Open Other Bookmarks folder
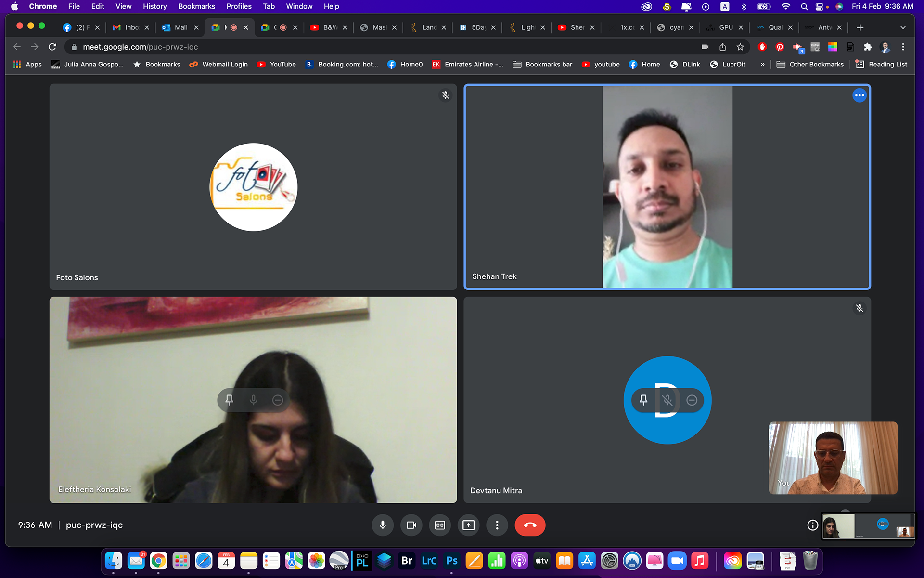This screenshot has height=578, width=924. pos(810,64)
